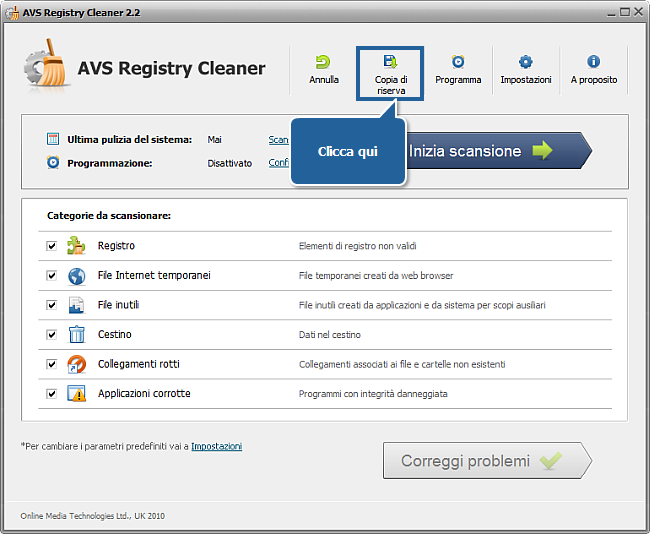Viewport: 650px width, 534px height.
Task: Open Impostazioni gear icon in toolbar
Action: (526, 62)
